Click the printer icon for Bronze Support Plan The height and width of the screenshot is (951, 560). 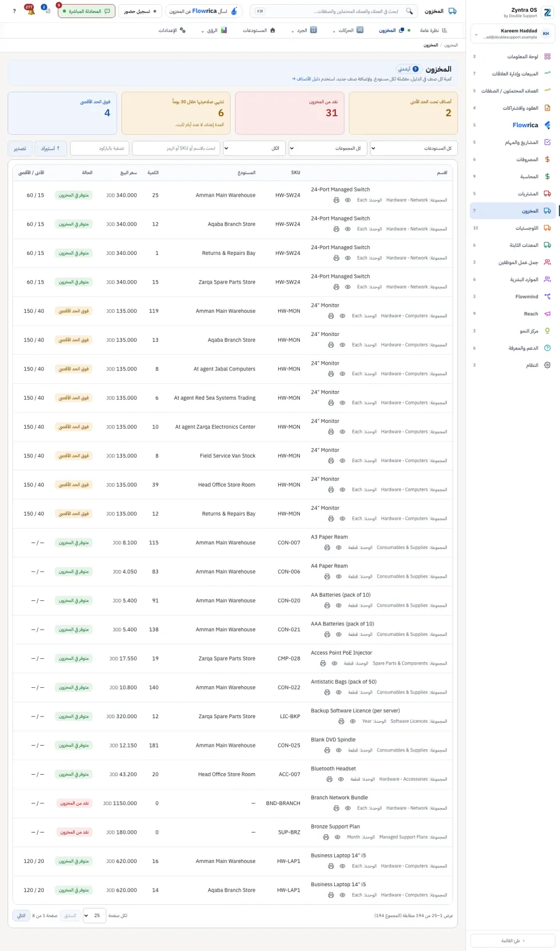point(326,837)
